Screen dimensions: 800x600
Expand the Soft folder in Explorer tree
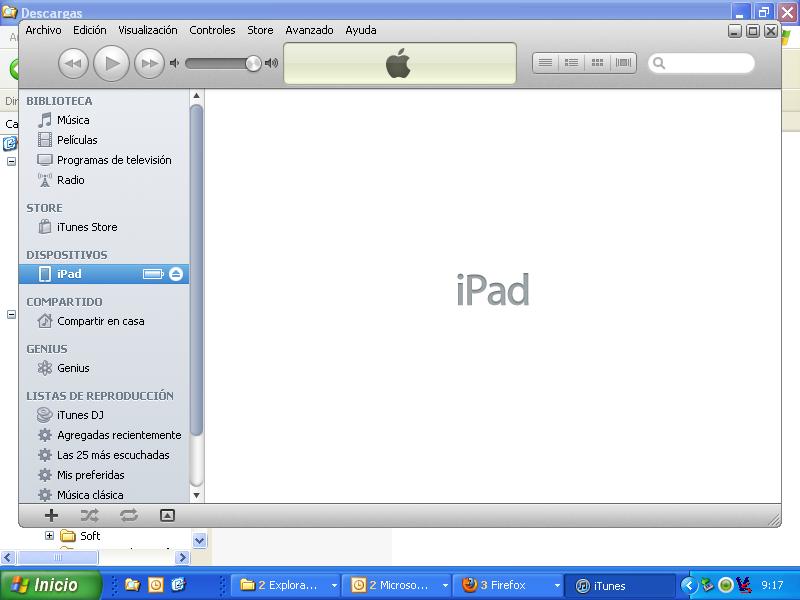click(49, 536)
